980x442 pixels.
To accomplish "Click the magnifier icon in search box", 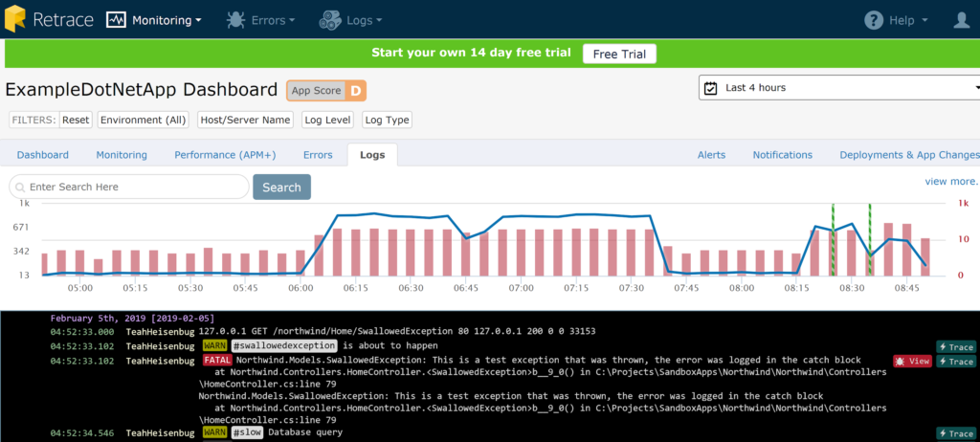I will (20, 188).
